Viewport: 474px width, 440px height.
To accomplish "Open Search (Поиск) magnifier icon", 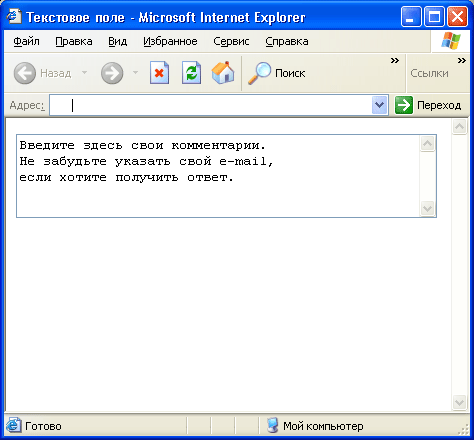I will pyautogui.click(x=259, y=73).
